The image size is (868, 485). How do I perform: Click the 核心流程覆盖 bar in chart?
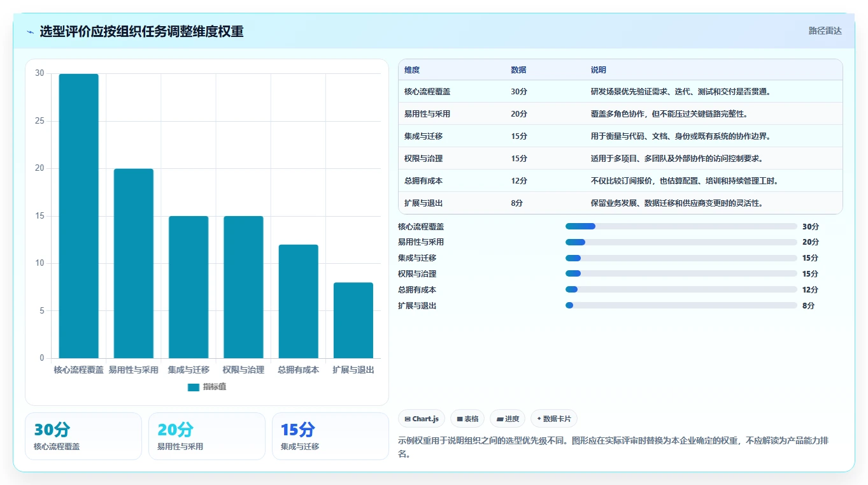[79, 216]
